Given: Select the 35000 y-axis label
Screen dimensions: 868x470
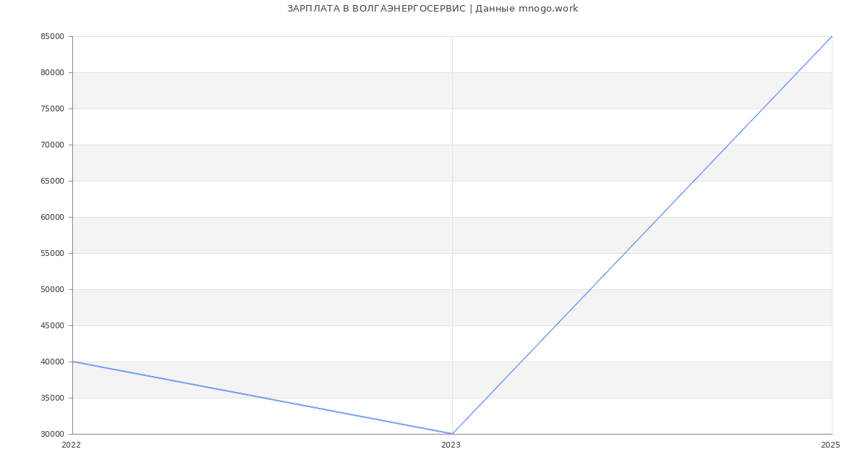Looking at the screenshot, I should (52, 398).
